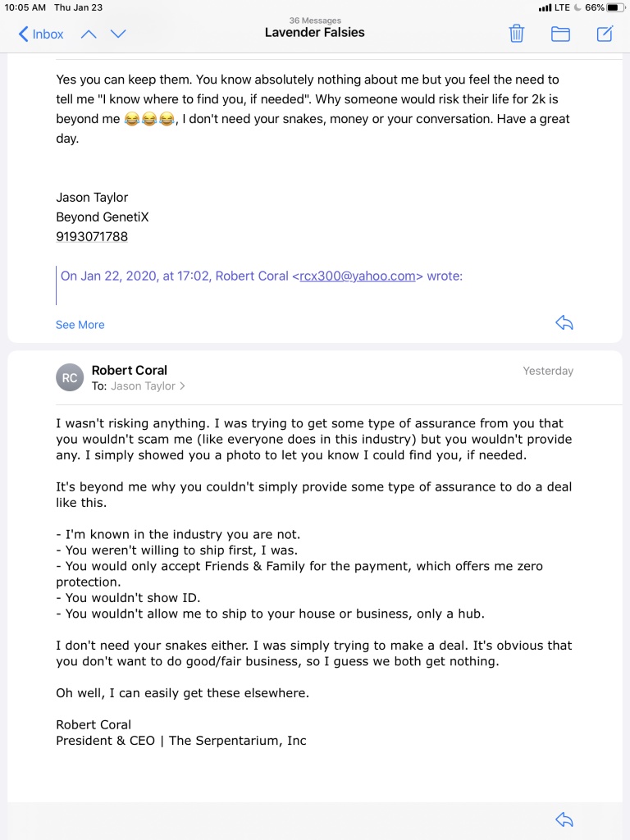This screenshot has width=630, height=840.
Task: Go back to Inbox
Action: coord(41,34)
